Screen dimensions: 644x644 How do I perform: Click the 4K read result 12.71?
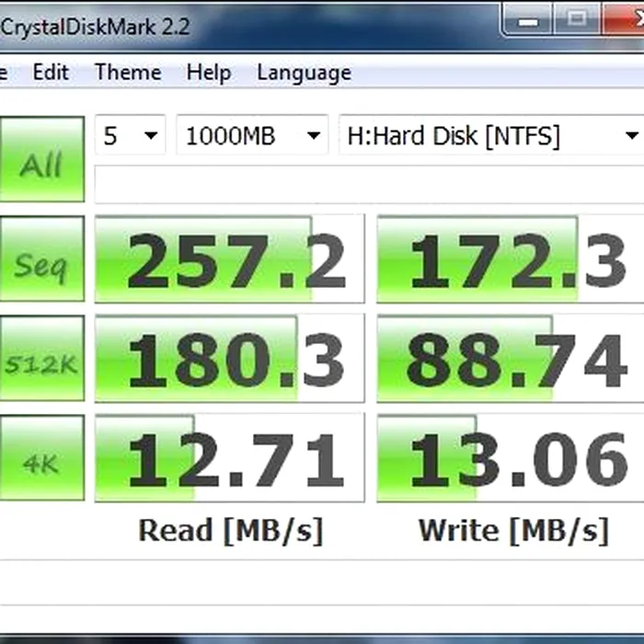[x=230, y=458]
